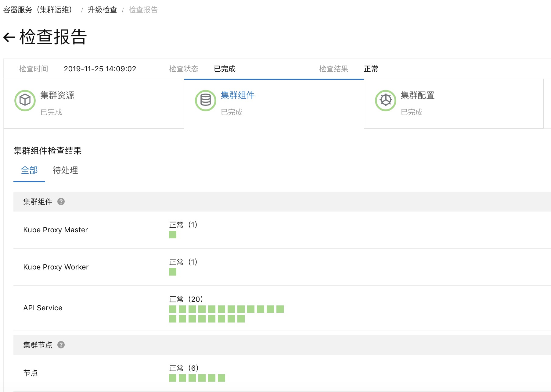
Task: Click the 集群组件 database icon
Action: [205, 100]
